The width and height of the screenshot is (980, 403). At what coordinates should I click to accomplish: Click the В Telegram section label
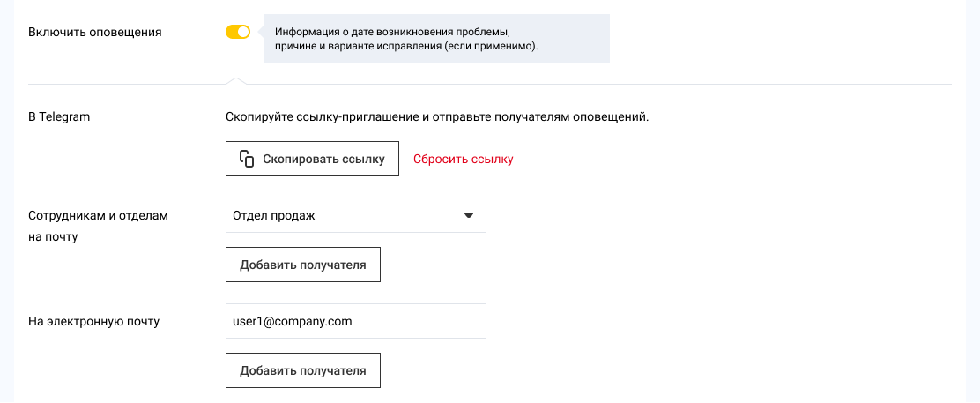pyautogui.click(x=60, y=116)
